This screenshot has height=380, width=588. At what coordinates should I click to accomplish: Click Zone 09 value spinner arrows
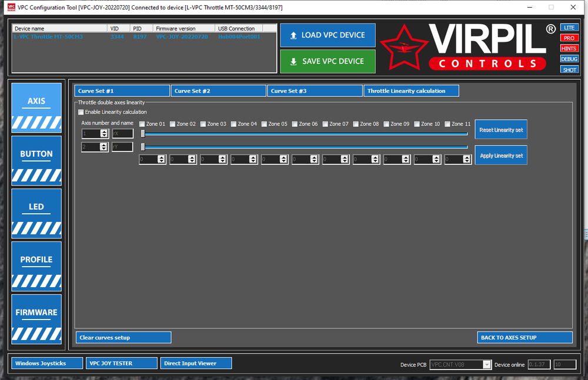(x=406, y=159)
